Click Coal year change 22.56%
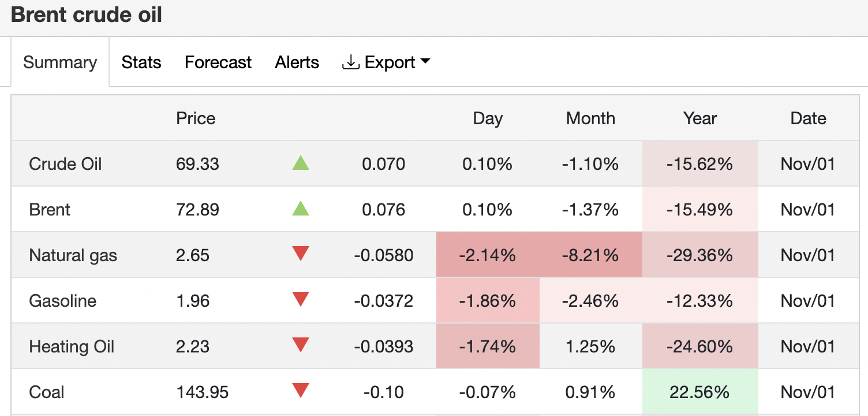 (700, 392)
